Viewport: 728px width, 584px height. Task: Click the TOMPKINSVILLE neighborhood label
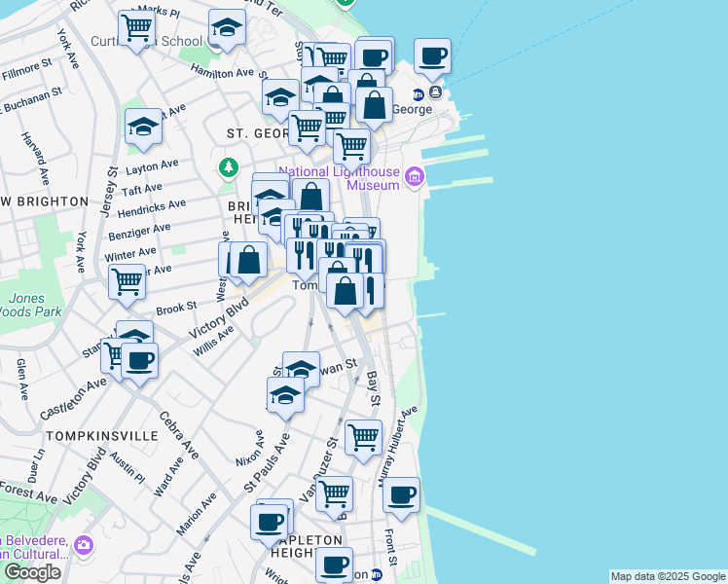(102, 436)
